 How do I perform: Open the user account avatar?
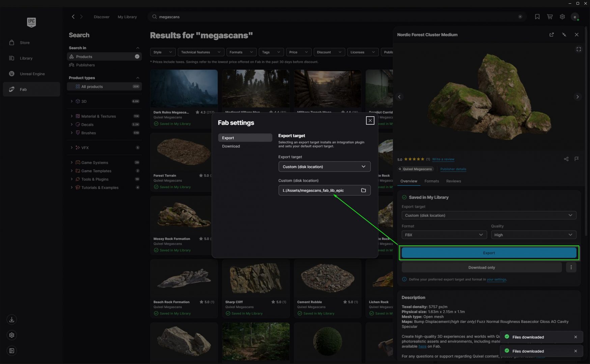point(575,17)
